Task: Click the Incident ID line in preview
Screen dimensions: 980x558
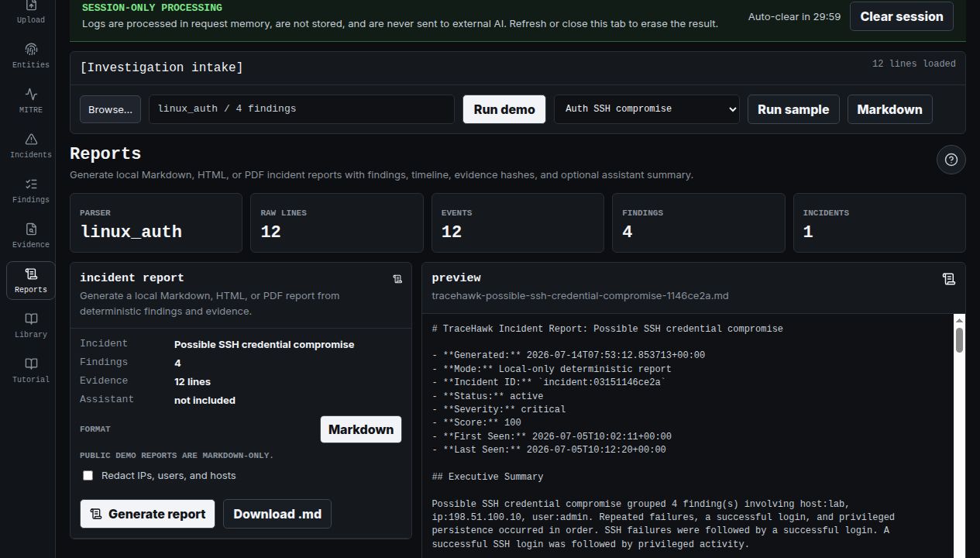Action: (x=548, y=382)
